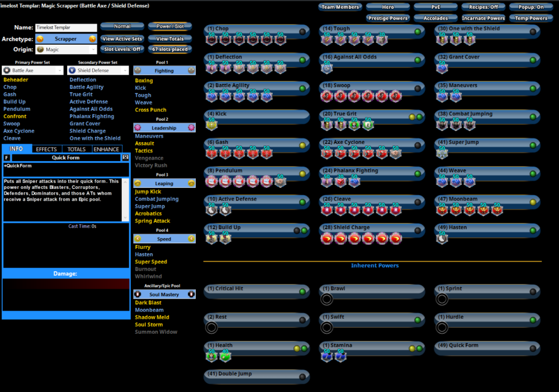Open the Origin dropdown showing Magic

pos(66,50)
